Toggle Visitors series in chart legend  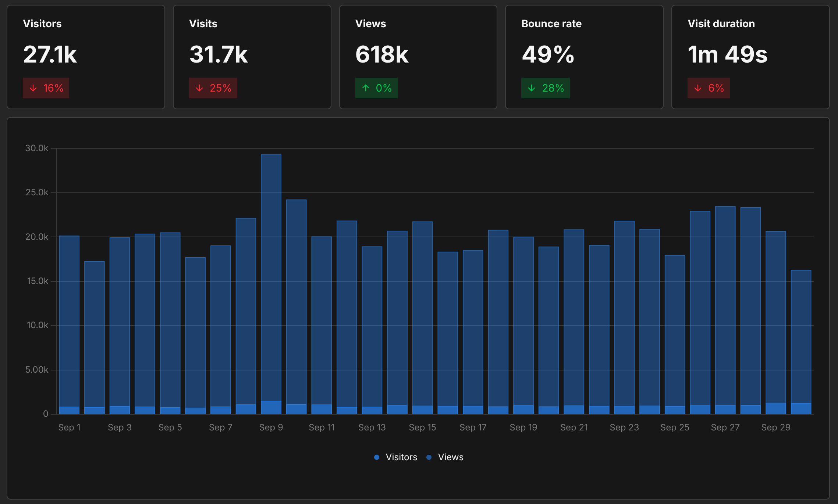click(395, 457)
